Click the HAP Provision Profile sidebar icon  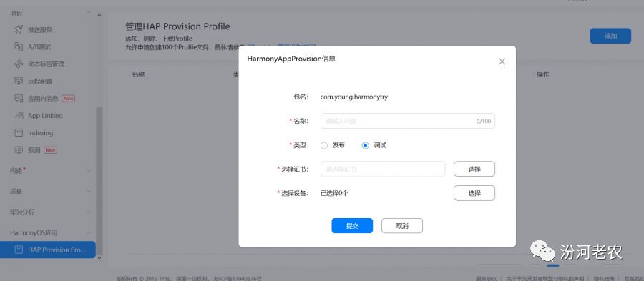click(19, 250)
